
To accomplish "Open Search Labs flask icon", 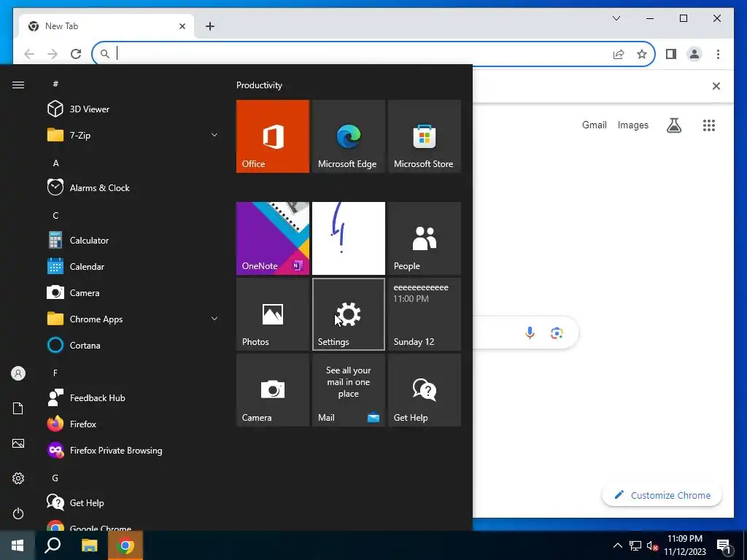I will pyautogui.click(x=673, y=125).
